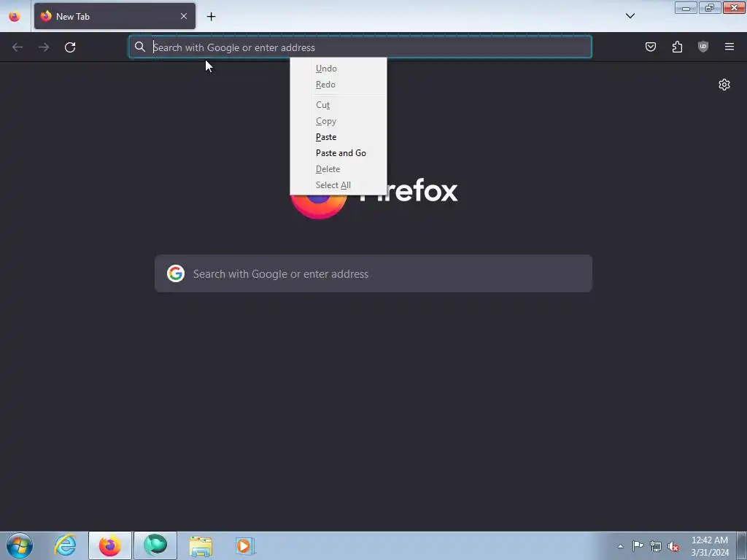The width and height of the screenshot is (747, 560).
Task: Open the Extensions puzzle icon
Action: point(677,47)
